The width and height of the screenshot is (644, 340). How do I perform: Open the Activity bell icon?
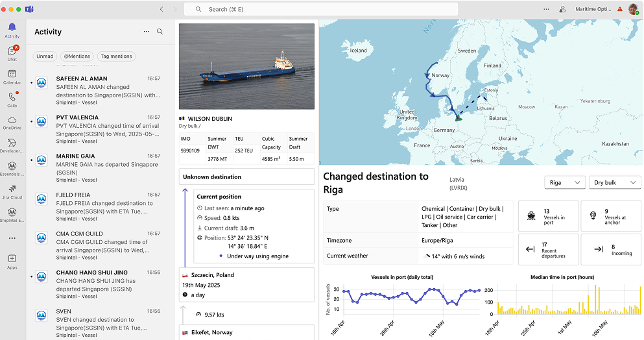point(12,29)
